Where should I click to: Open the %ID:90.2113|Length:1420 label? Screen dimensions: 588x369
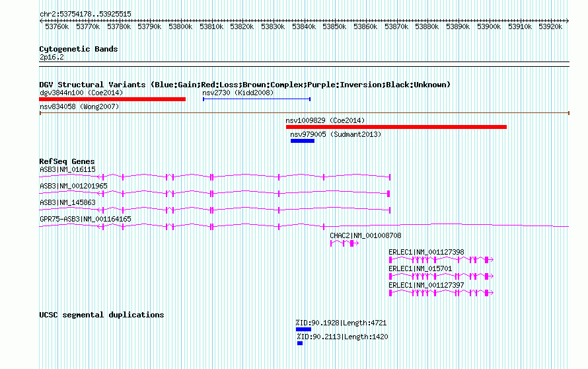pyautogui.click(x=343, y=337)
